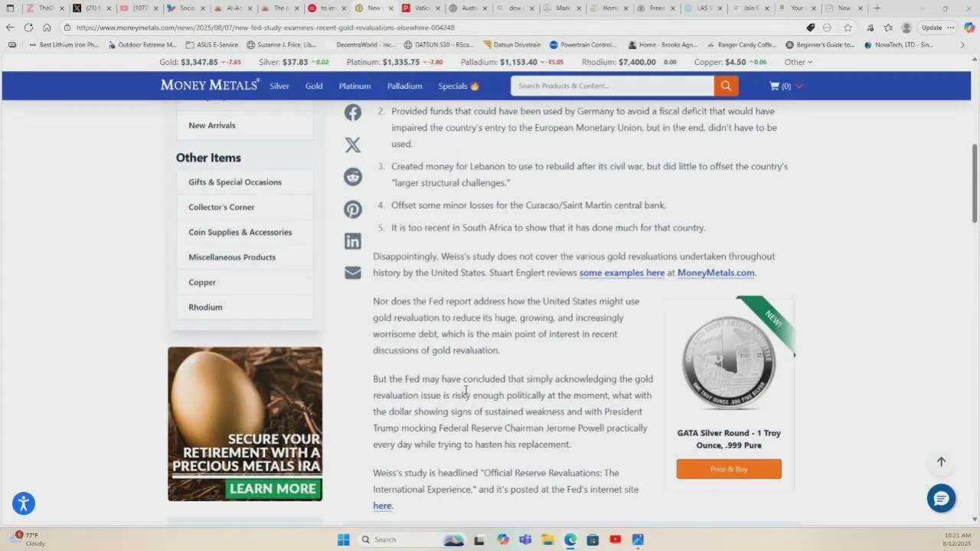Click the browser address bar
The image size is (980, 551).
tap(429, 28)
